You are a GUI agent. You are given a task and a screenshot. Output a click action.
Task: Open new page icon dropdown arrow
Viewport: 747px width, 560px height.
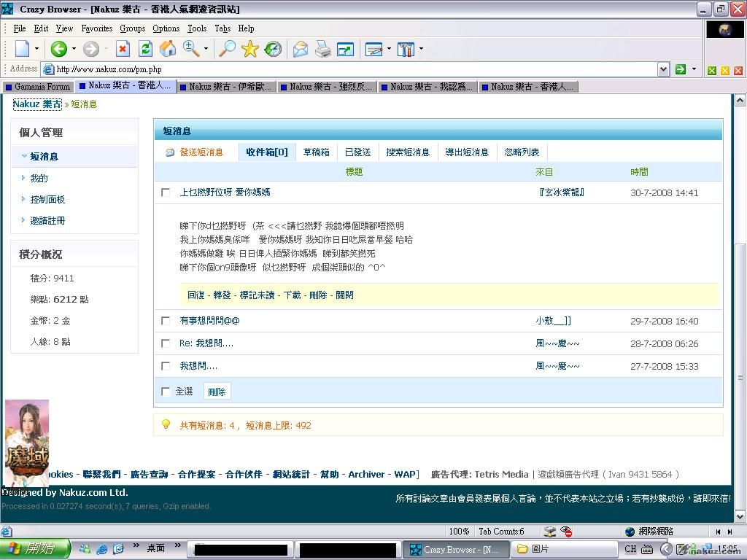click(36, 49)
